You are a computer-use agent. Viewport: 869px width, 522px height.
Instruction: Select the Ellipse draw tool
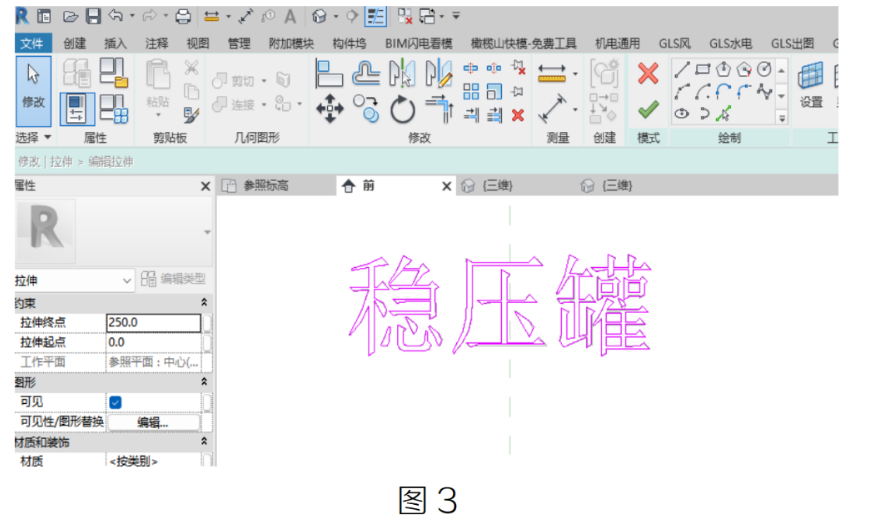coord(682,114)
